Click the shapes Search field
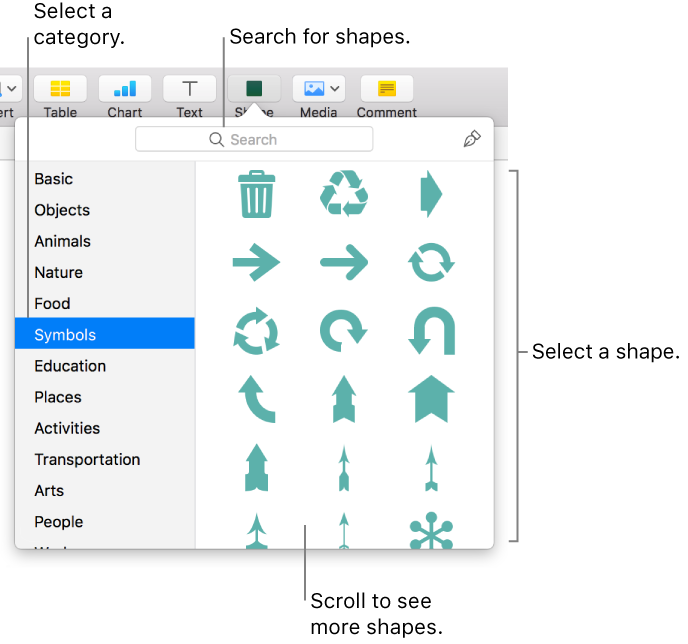 (254, 139)
